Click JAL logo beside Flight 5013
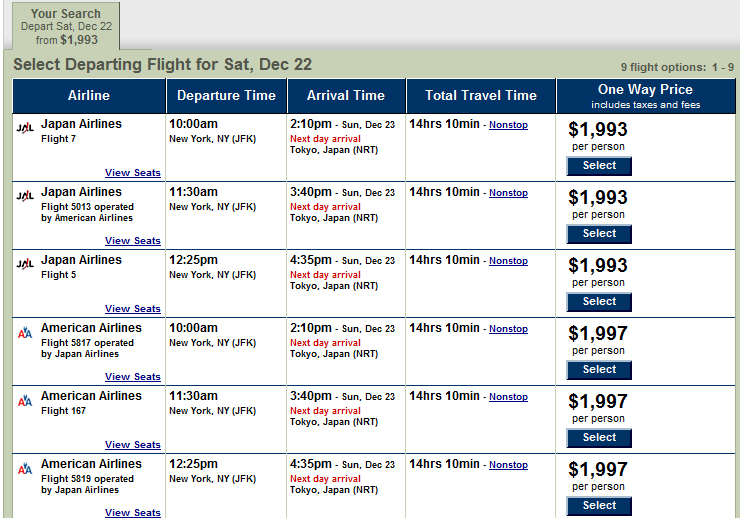The height and width of the screenshot is (518, 740). (x=25, y=195)
